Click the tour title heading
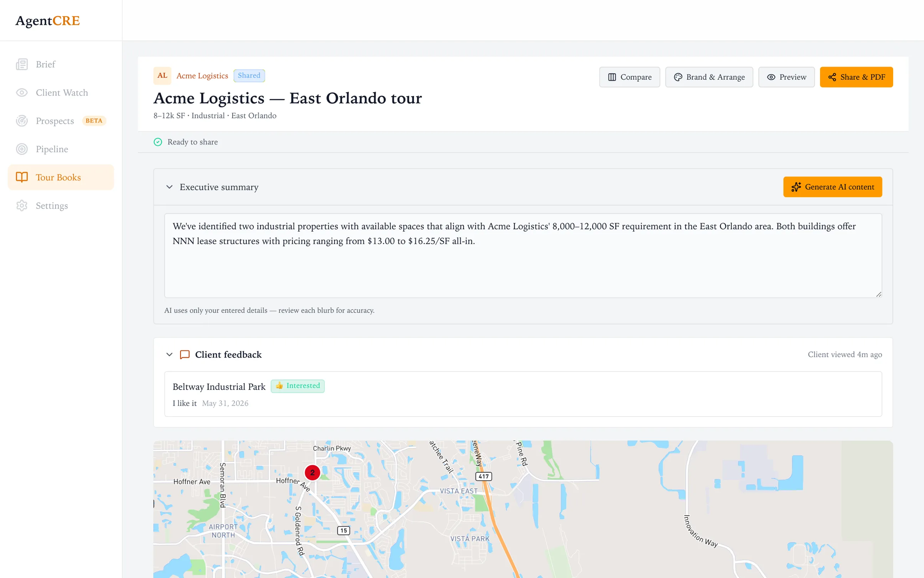This screenshot has width=924, height=578. tap(288, 98)
